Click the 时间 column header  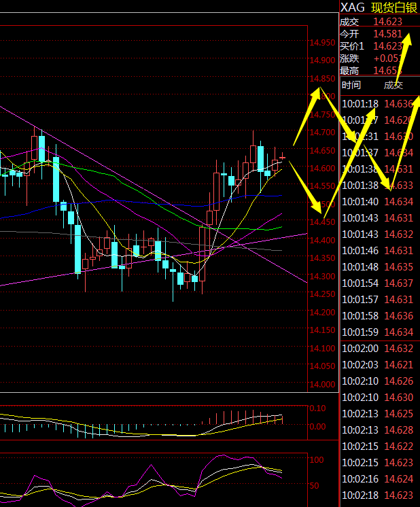click(351, 85)
